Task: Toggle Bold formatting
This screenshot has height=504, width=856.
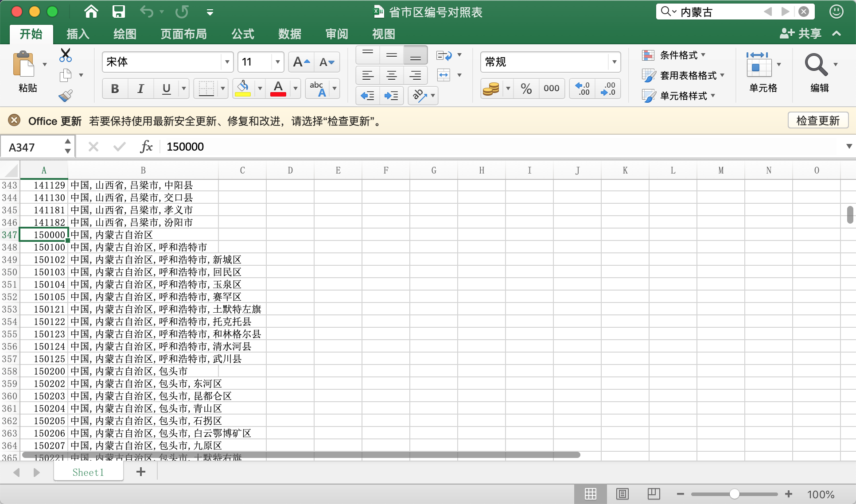Action: [x=115, y=89]
